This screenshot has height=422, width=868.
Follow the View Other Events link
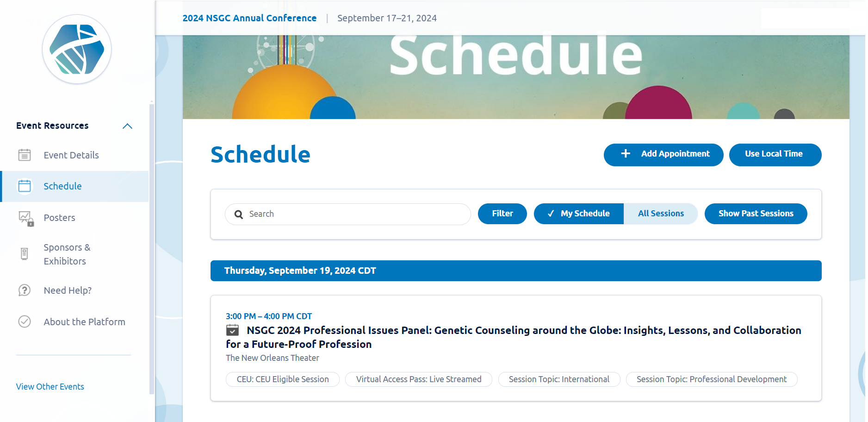tap(50, 387)
